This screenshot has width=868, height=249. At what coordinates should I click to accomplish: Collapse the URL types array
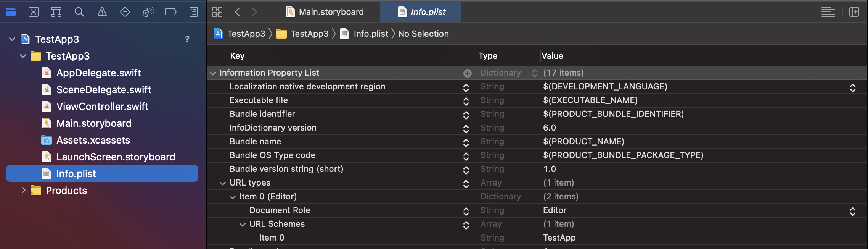coord(223,183)
